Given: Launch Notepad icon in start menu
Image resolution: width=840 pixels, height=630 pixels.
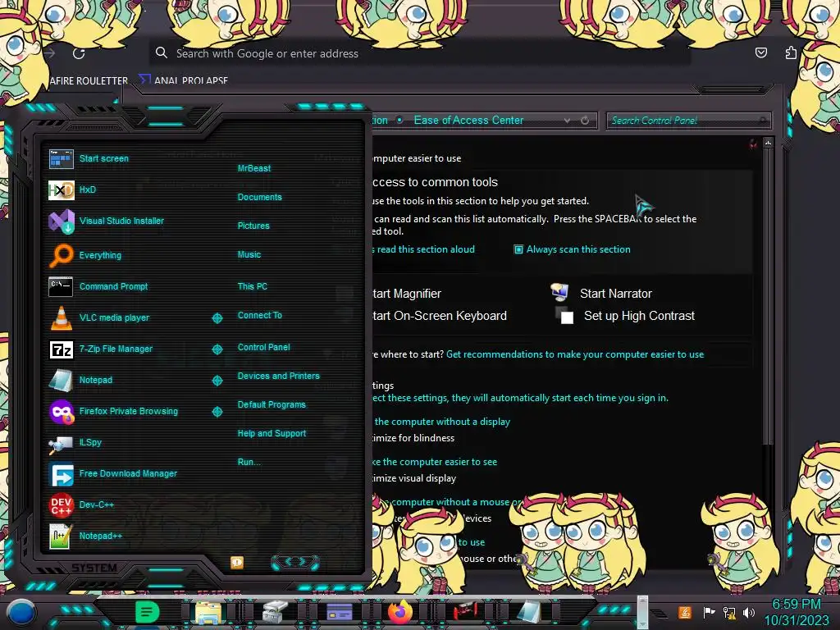Looking at the screenshot, I should 61,381.
